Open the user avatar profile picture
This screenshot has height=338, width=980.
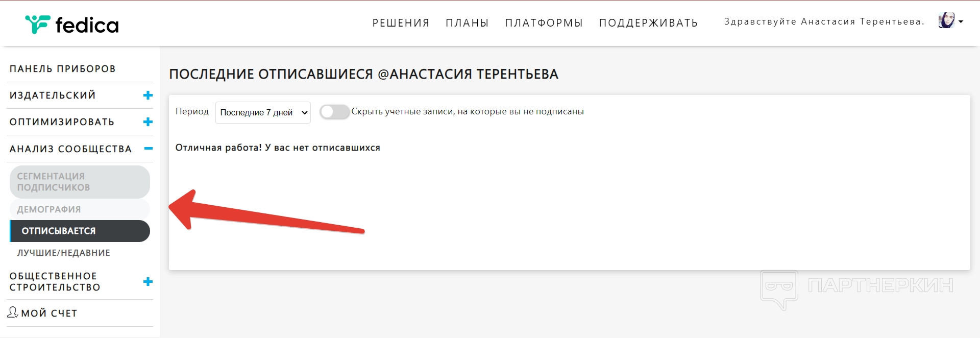(946, 21)
